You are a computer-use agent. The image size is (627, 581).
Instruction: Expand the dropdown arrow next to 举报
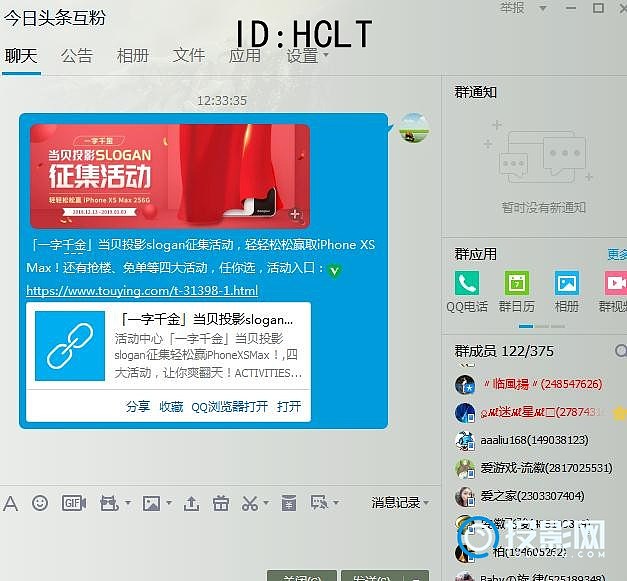point(543,8)
